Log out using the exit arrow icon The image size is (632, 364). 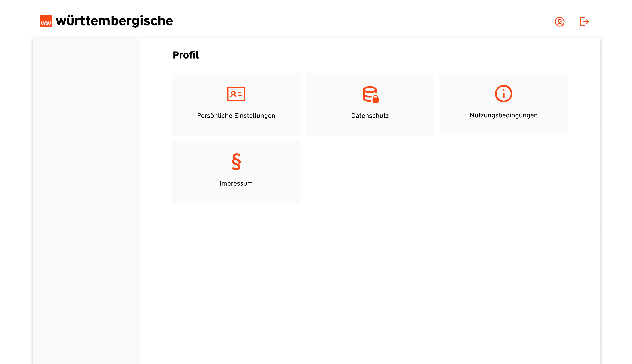click(584, 22)
